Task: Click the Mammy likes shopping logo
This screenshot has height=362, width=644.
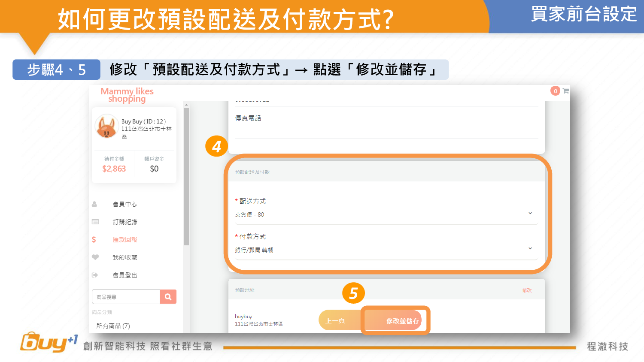Action: click(127, 95)
